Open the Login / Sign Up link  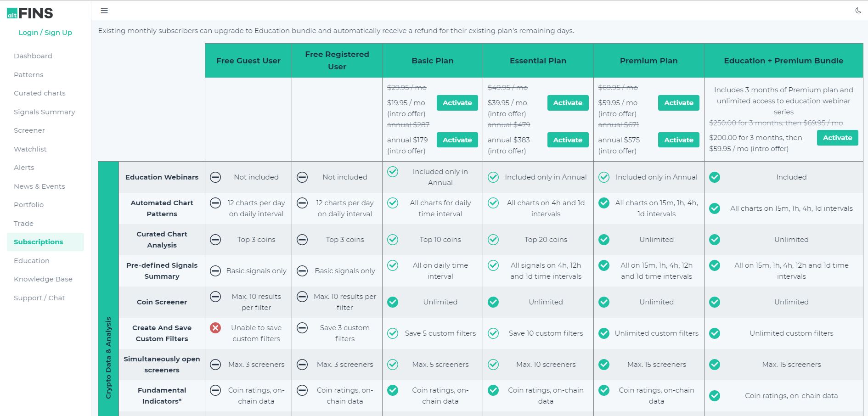[45, 33]
